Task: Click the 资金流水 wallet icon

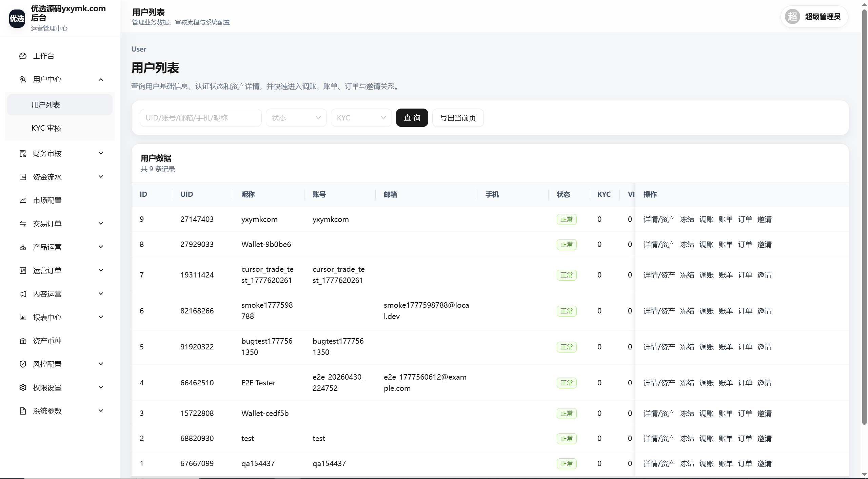Action: click(x=23, y=177)
